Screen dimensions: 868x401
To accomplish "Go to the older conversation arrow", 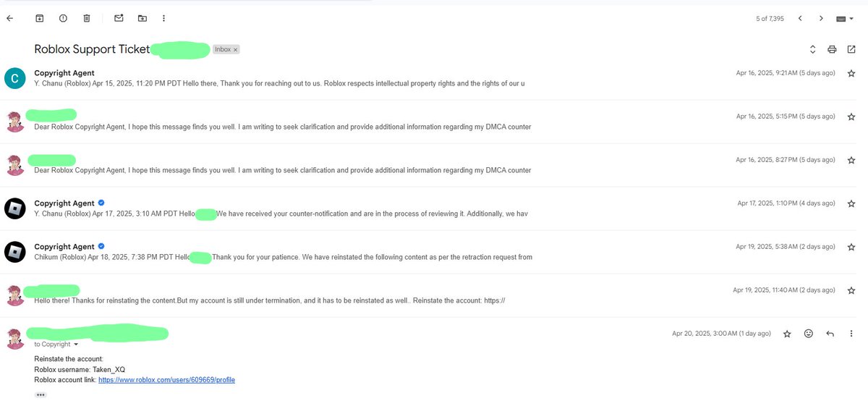I will 821,18.
